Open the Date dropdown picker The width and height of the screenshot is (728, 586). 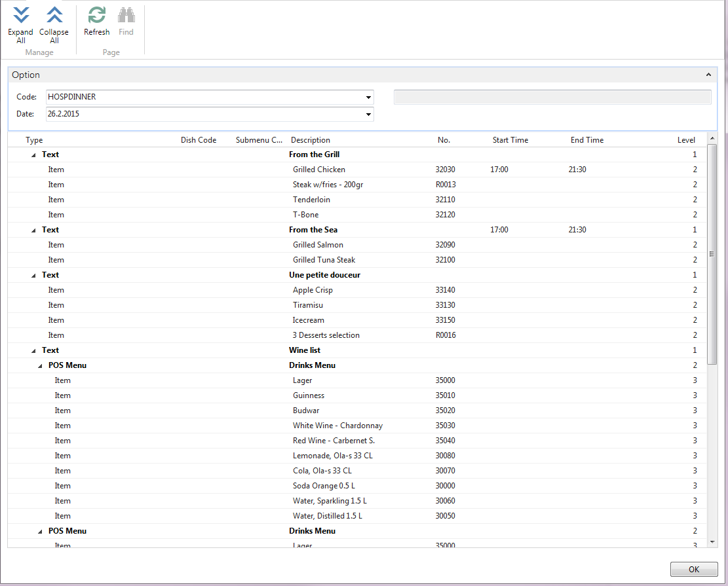click(368, 114)
